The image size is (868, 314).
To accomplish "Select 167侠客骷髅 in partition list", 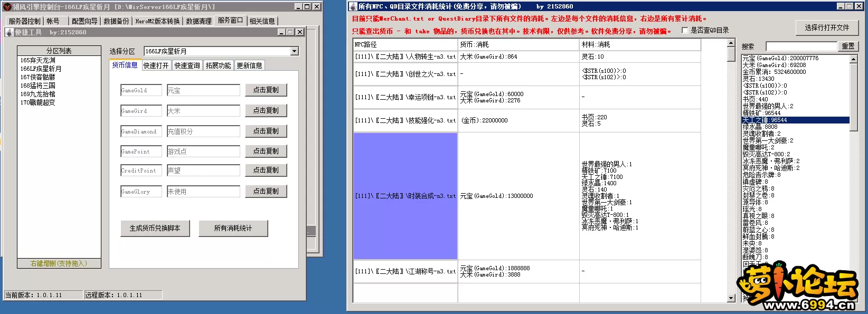I will 38,77.
